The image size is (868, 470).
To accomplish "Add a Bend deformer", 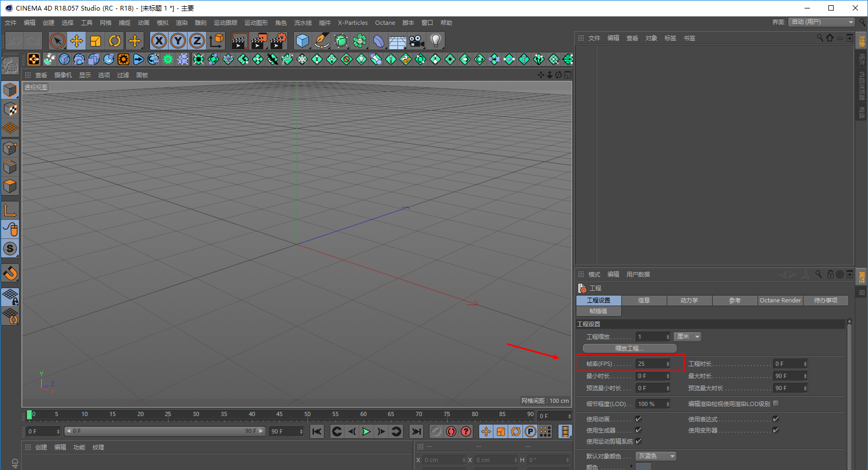I will pos(379,41).
